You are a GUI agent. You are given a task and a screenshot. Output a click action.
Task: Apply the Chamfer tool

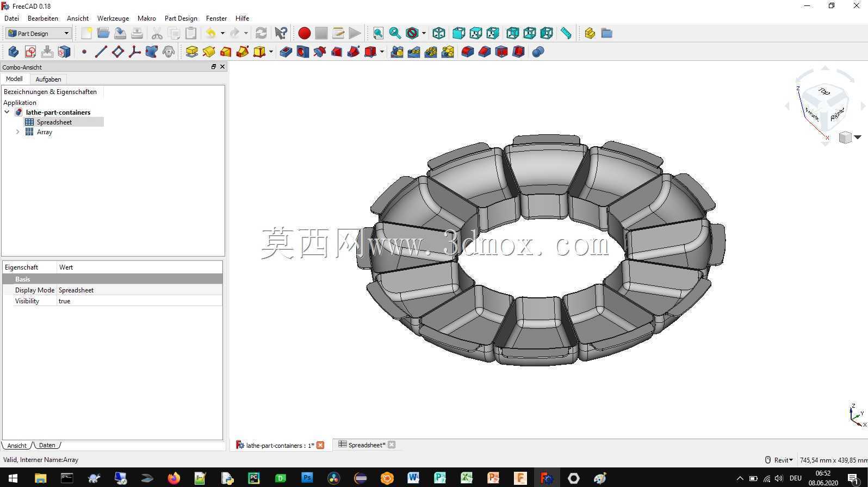coord(485,52)
